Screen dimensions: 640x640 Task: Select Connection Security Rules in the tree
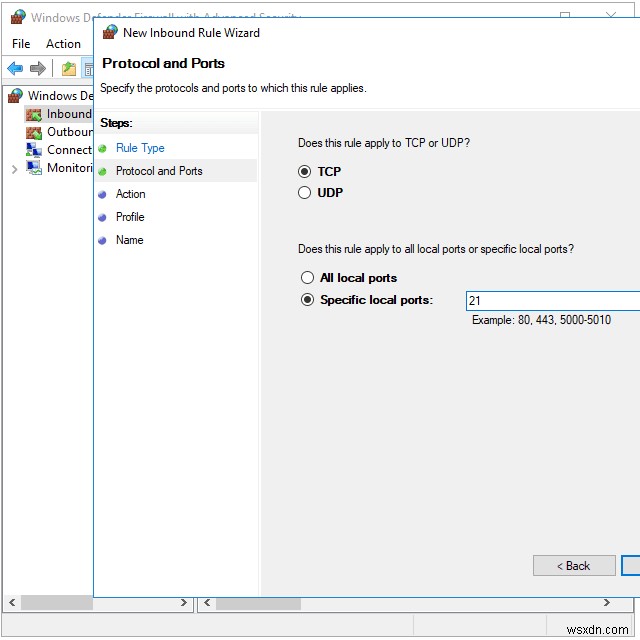(70, 150)
